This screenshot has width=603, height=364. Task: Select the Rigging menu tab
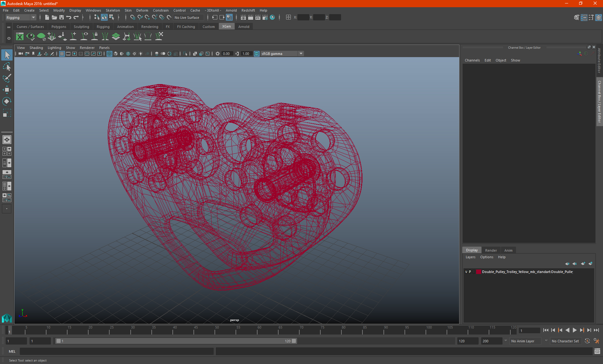click(x=102, y=26)
